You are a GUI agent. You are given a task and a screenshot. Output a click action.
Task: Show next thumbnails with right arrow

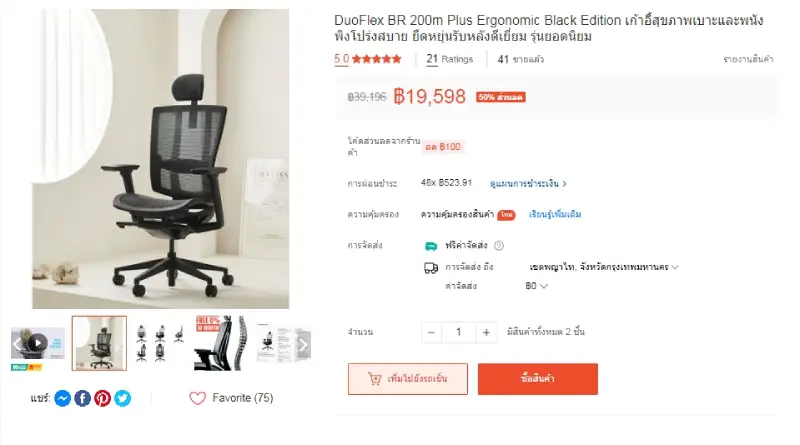pyautogui.click(x=302, y=345)
